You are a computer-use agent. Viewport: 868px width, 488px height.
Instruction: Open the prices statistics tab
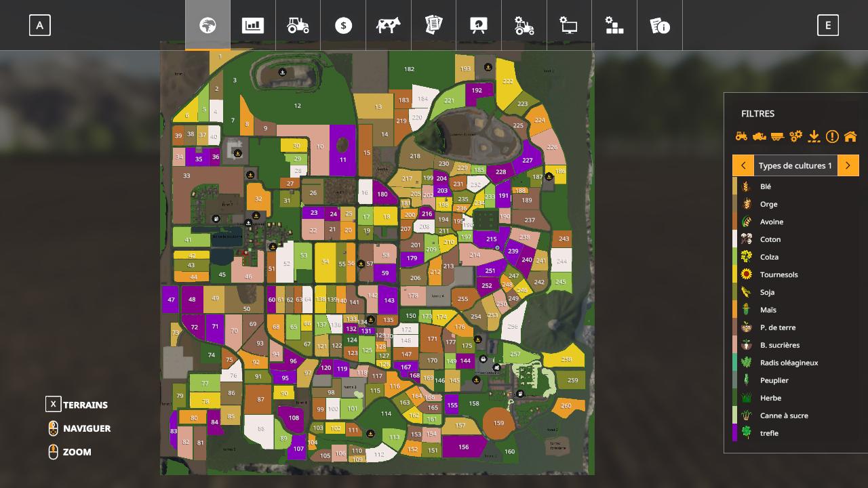pyautogui.click(x=253, y=25)
